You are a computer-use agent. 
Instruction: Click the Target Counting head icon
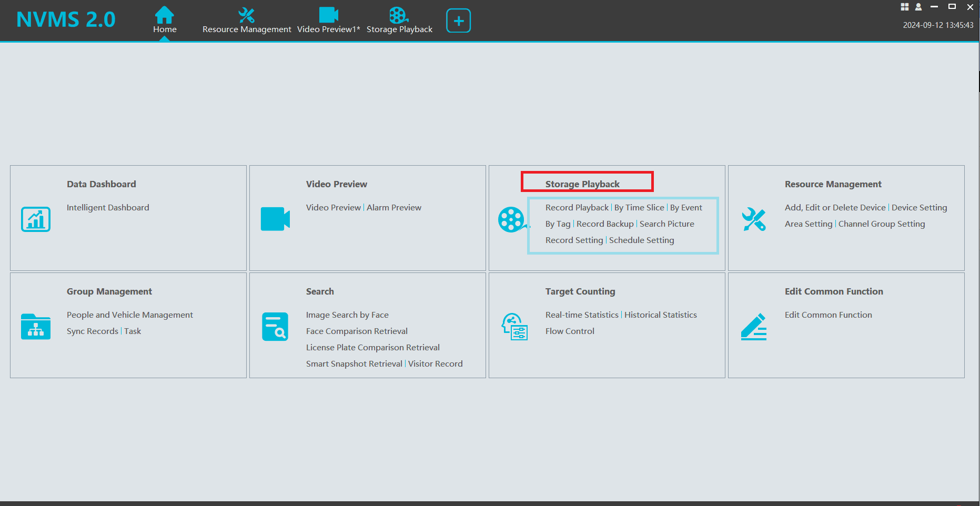pyautogui.click(x=514, y=327)
